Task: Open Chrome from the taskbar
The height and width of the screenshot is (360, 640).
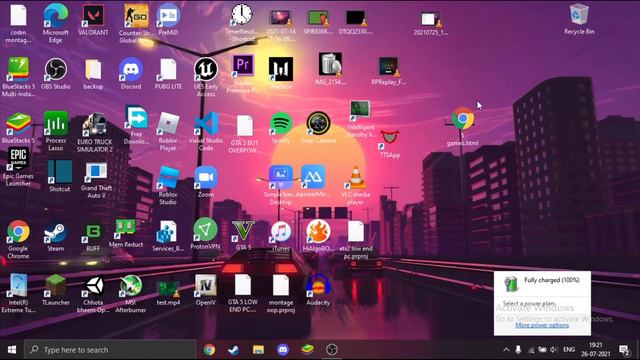Action: 209,350
